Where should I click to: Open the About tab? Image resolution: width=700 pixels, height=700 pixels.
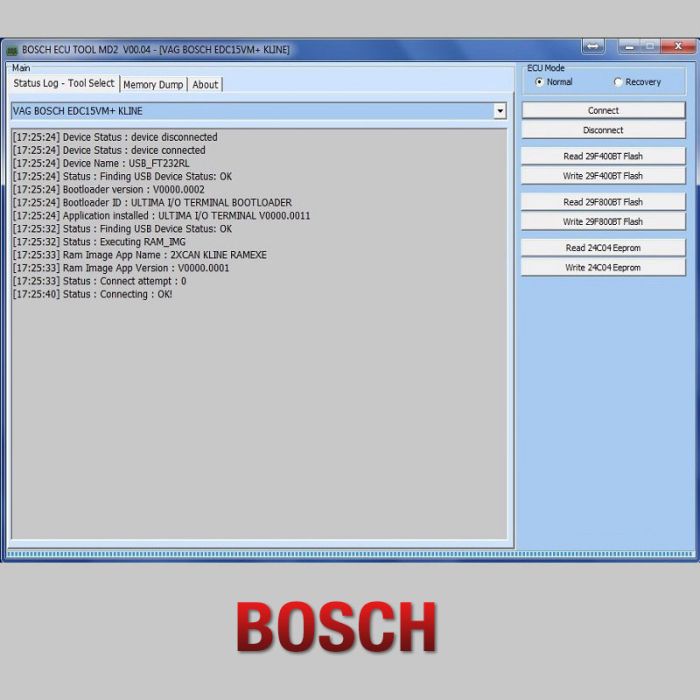[205, 85]
